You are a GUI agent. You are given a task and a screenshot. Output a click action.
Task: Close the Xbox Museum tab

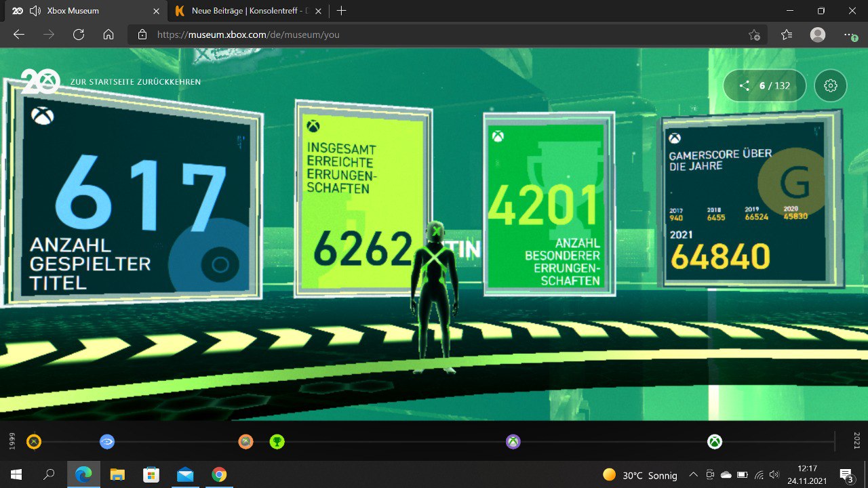point(157,11)
